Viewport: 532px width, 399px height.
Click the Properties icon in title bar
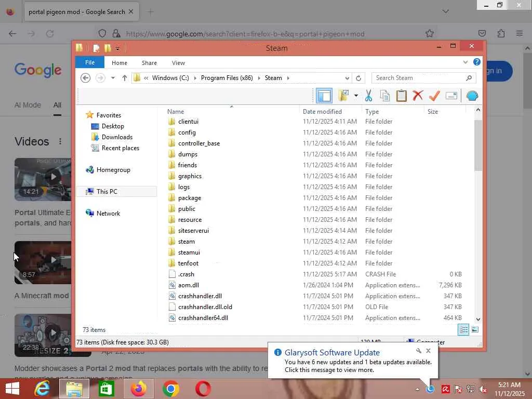[x=96, y=48]
